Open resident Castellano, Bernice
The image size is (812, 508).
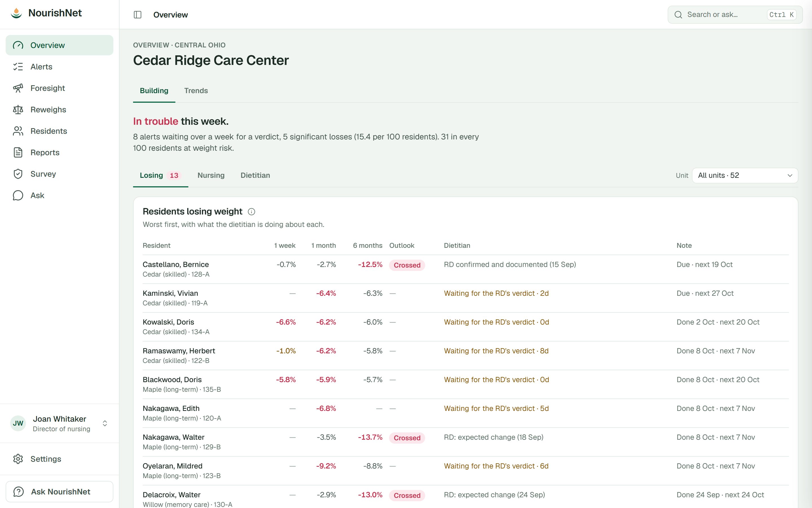tap(175, 264)
